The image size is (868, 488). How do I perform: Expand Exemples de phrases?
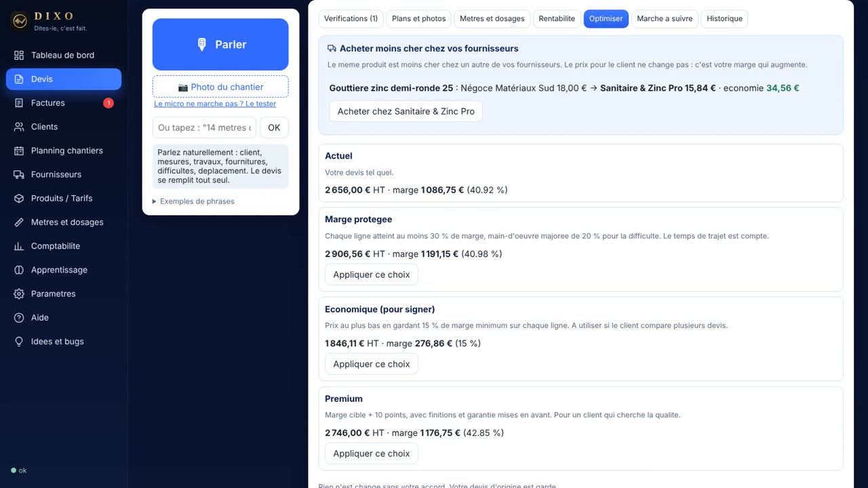point(193,201)
